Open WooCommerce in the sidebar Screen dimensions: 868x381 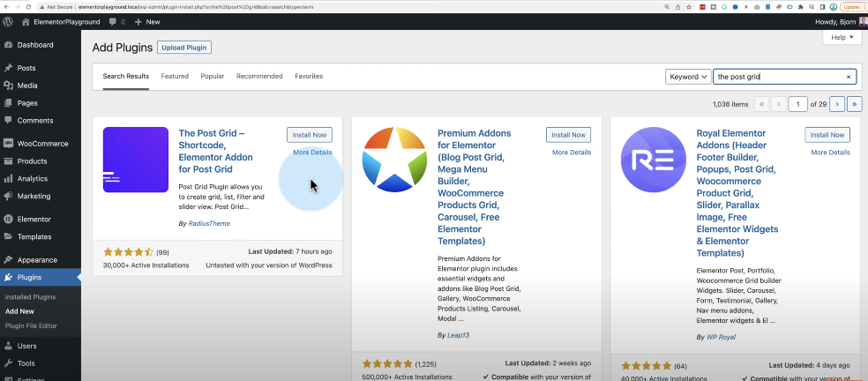[x=41, y=144]
